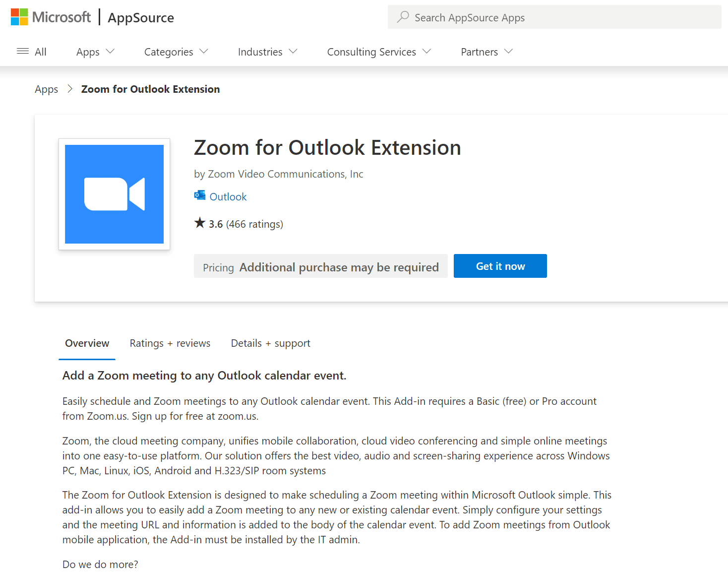Click the Apps breadcrumb link
The width and height of the screenshot is (728, 573).
click(x=46, y=89)
